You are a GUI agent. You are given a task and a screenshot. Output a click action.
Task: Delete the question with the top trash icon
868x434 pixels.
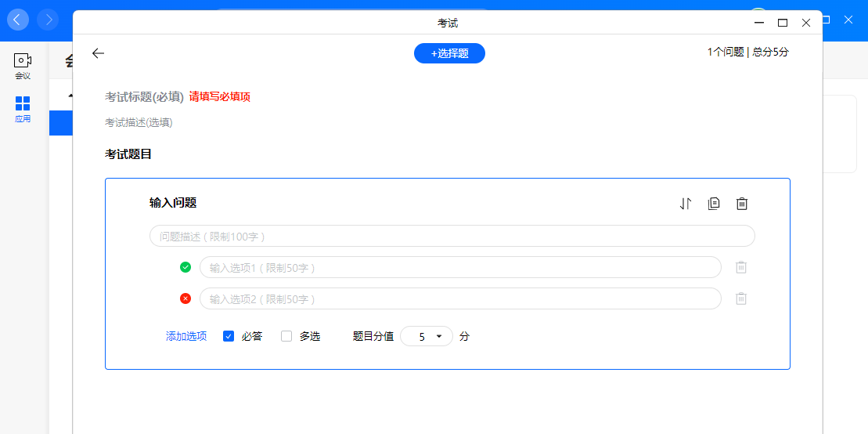click(x=742, y=204)
